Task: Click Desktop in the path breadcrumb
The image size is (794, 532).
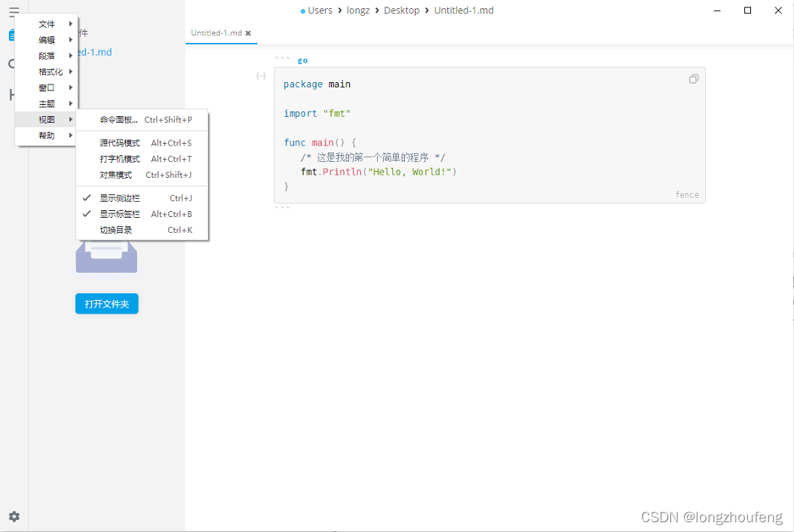Action: click(x=402, y=11)
